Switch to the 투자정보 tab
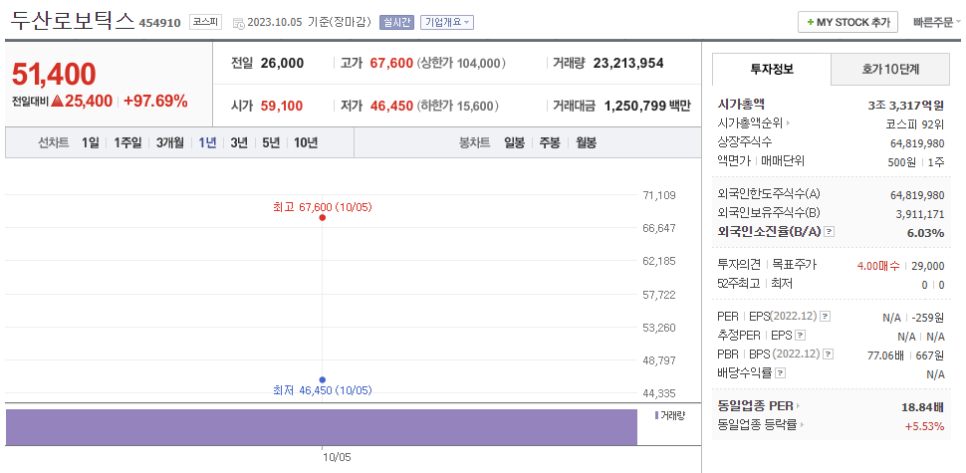Screen dimensions: 966x473 [772, 70]
